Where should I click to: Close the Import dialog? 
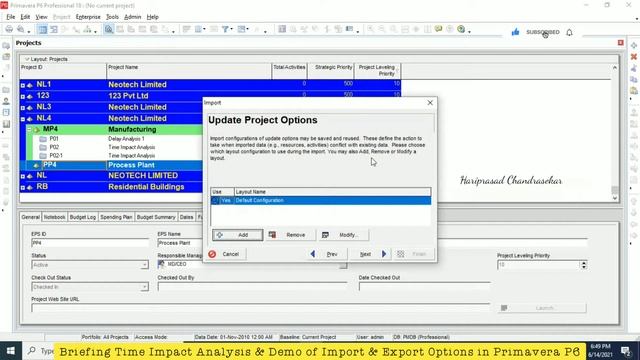[430, 103]
